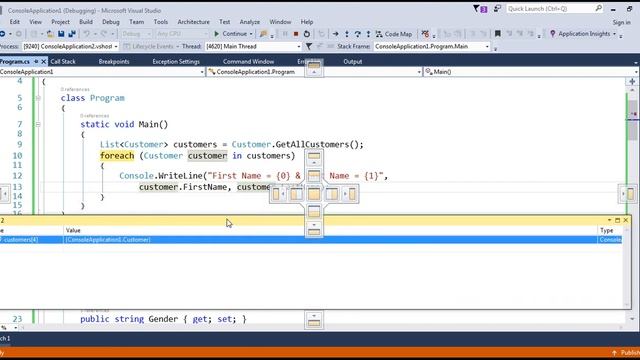Open the Window menu
The height and width of the screenshot is (360, 640).
(280, 22)
